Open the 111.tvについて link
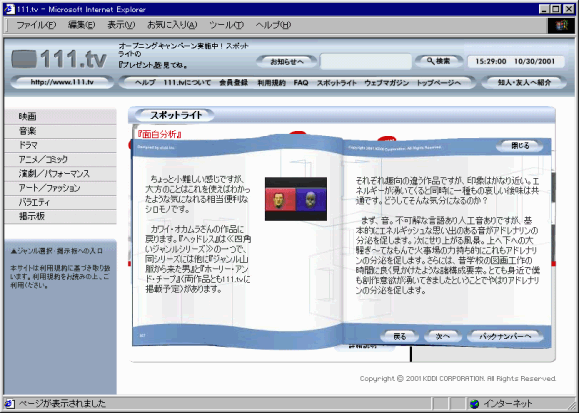 pos(187,82)
